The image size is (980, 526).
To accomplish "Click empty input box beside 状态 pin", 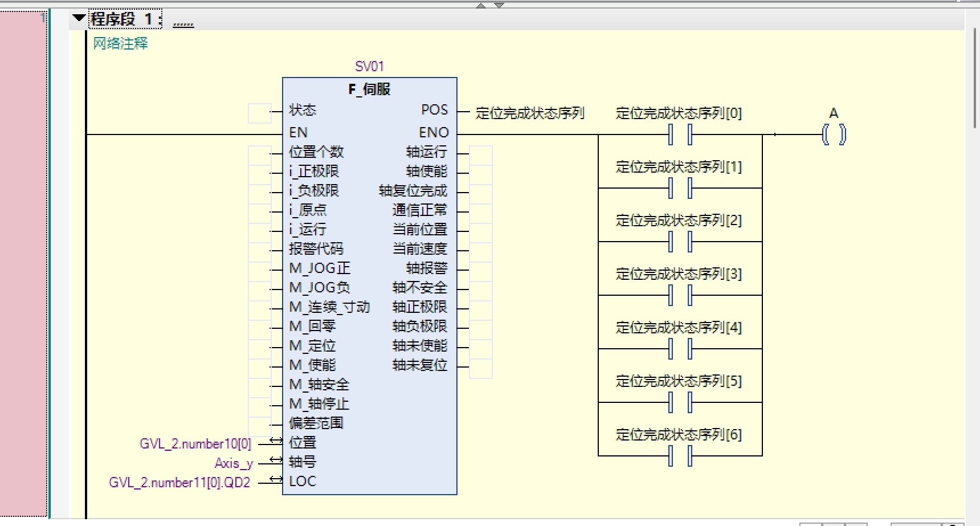I will tap(259, 113).
